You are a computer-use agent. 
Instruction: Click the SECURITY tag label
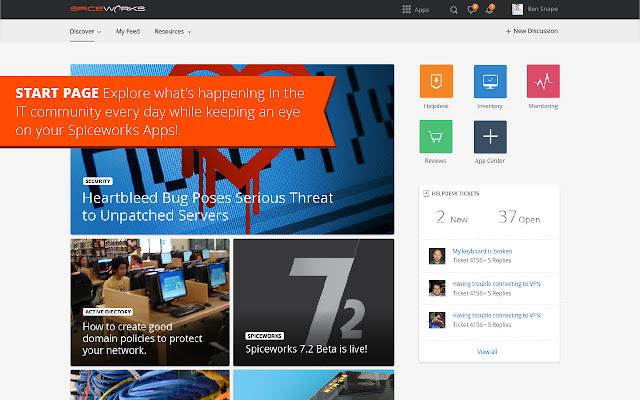98,181
